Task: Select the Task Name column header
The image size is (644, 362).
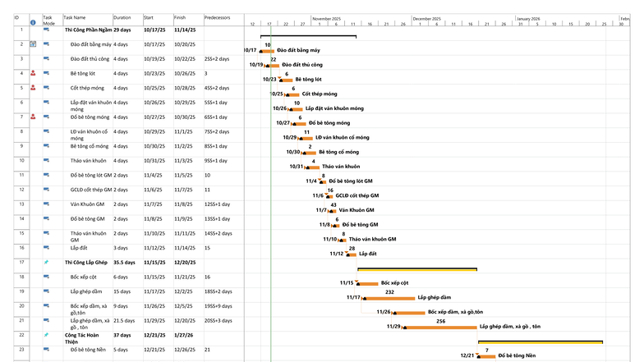Action: click(75, 18)
